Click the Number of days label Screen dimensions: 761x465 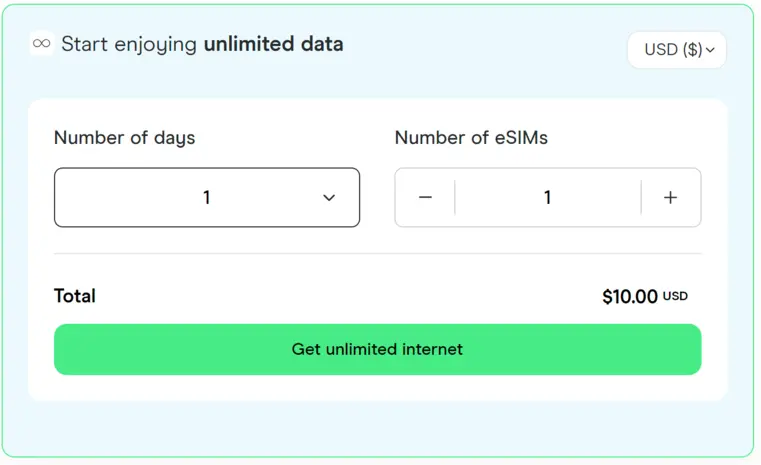(x=125, y=138)
